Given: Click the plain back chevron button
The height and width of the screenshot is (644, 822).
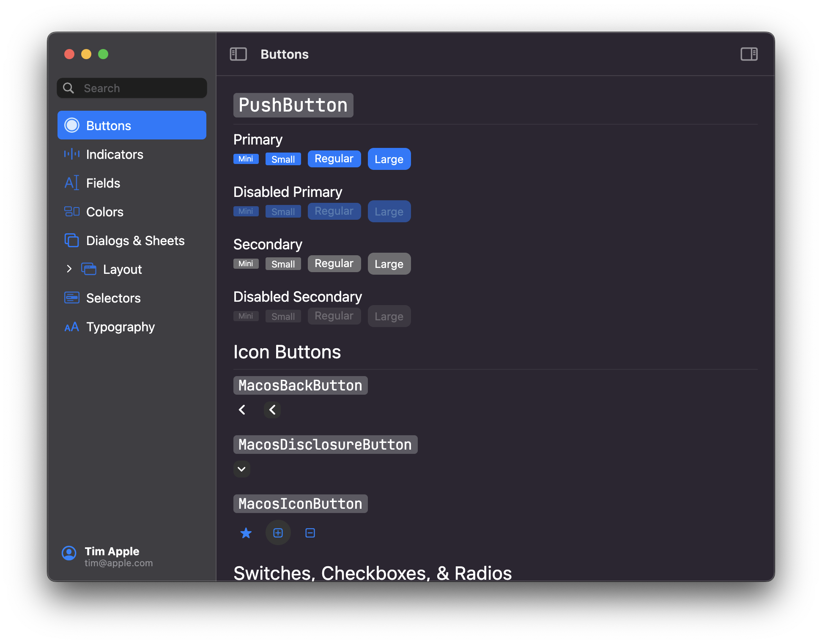Looking at the screenshot, I should [x=242, y=409].
